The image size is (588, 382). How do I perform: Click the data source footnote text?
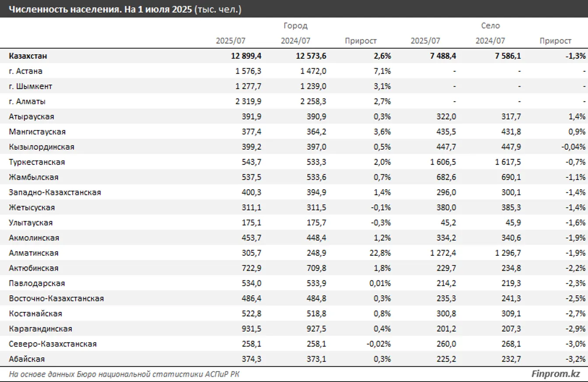[124, 374]
